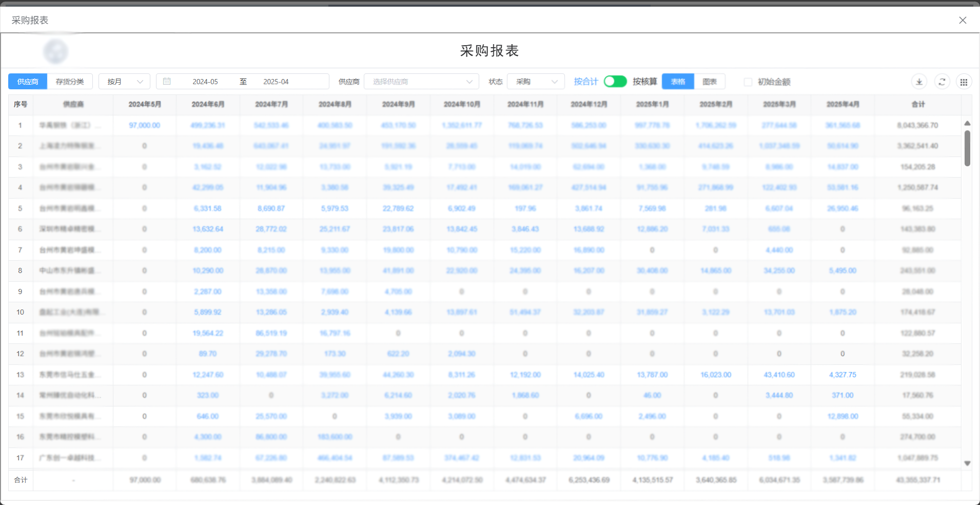This screenshot has height=505, width=980.
Task: Click the 表格 view button
Action: click(677, 81)
